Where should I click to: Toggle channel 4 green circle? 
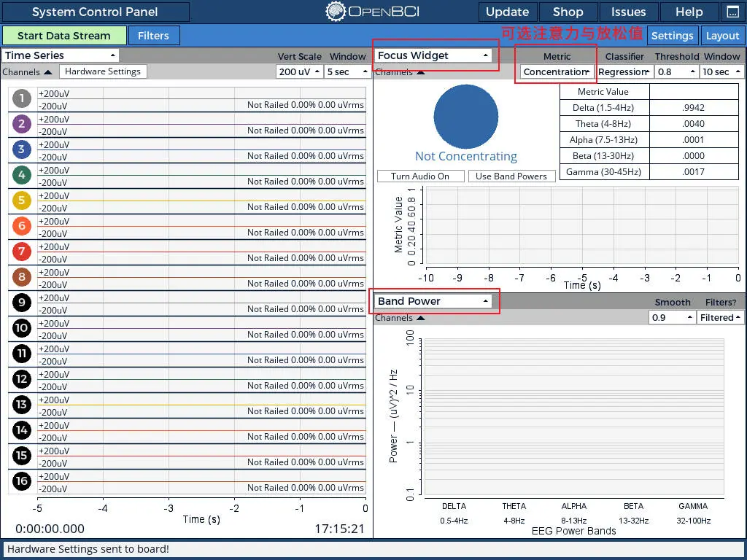(x=21, y=175)
